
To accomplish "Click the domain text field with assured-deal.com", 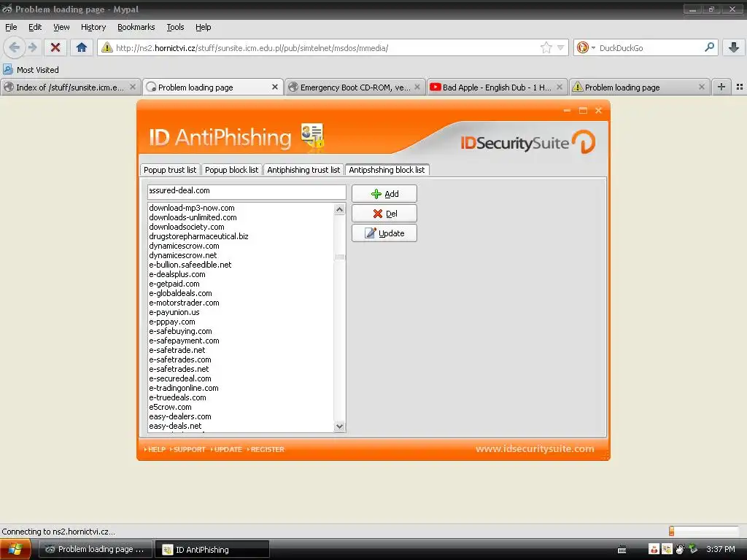I will 247,192.
